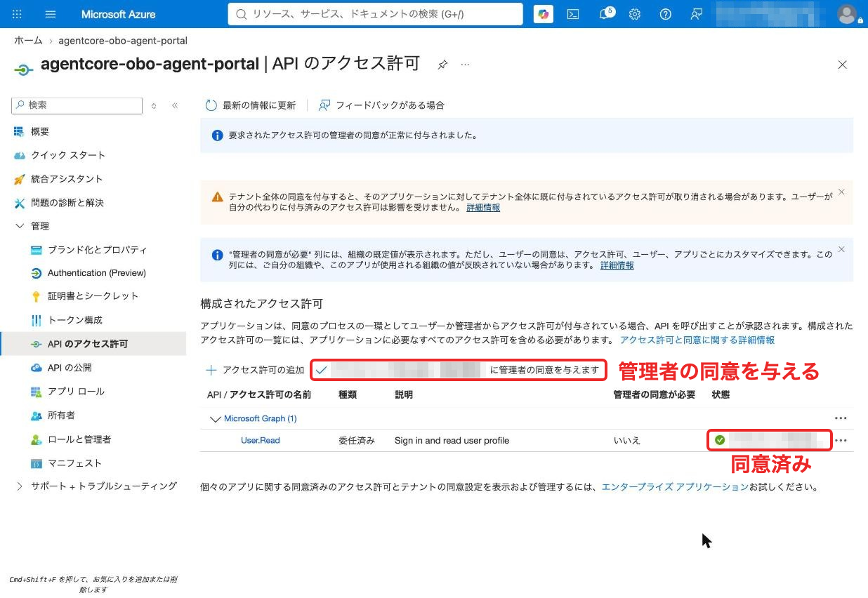The height and width of the screenshot is (598, 868).
Task: Open the hamburger portal menu
Action: click(x=51, y=14)
